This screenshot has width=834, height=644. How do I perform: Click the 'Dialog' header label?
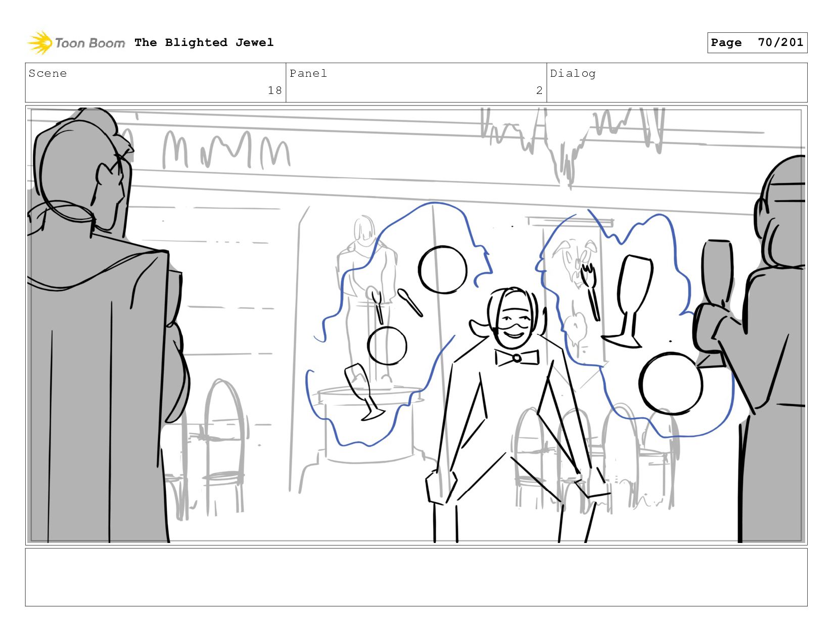tap(573, 74)
